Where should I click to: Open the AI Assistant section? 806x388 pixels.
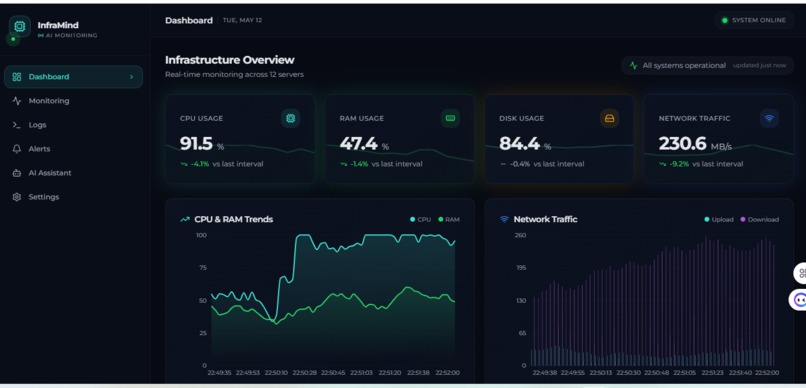pos(74,173)
